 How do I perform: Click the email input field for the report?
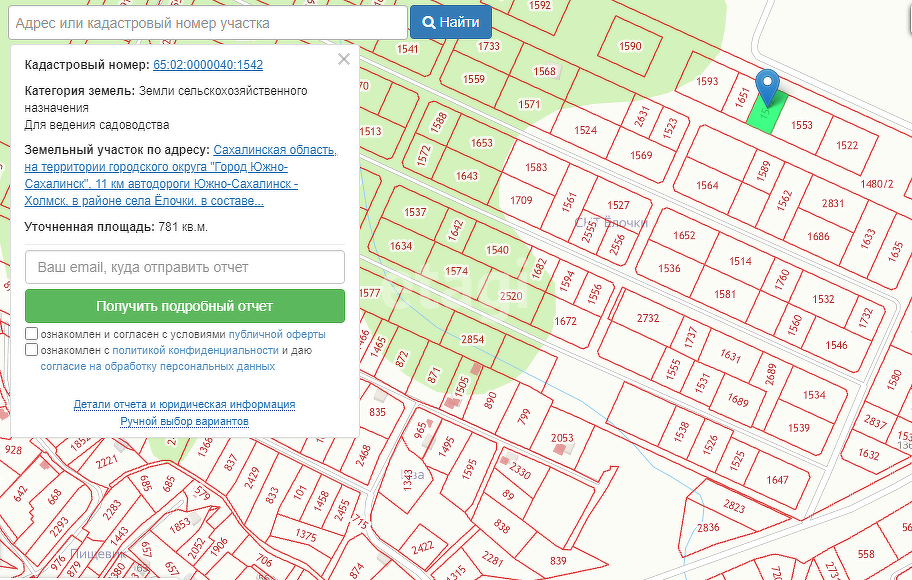coord(185,267)
